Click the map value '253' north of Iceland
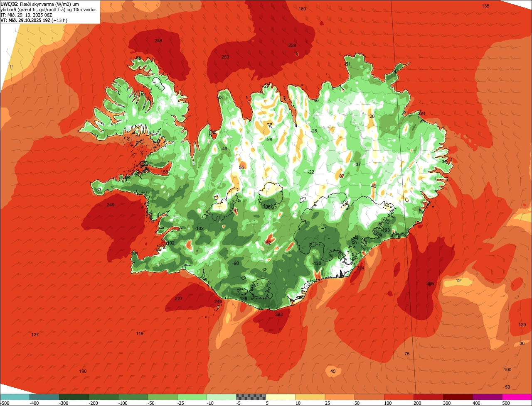This screenshot has width=532, height=406. click(225, 57)
